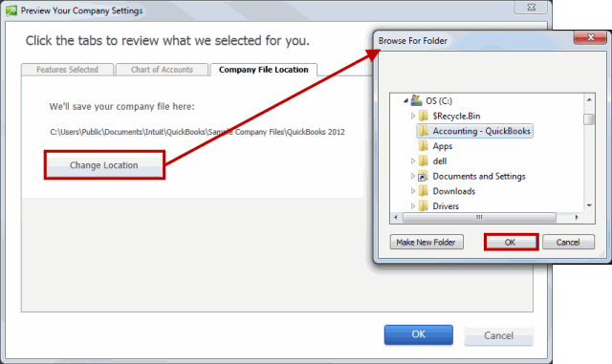Image resolution: width=612 pixels, height=364 pixels.
Task: Select Accounting - QuickBooks folder
Action: coord(475,131)
